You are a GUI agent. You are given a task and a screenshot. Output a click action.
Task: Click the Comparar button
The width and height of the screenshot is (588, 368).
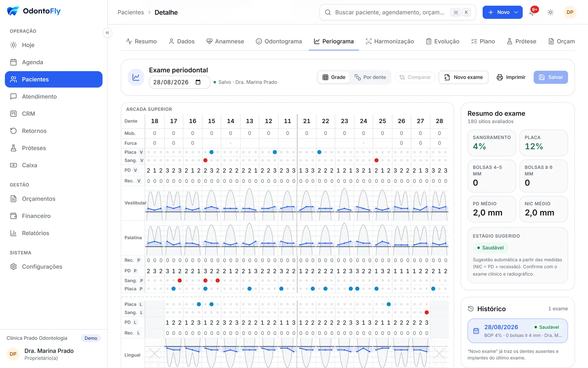tap(415, 77)
